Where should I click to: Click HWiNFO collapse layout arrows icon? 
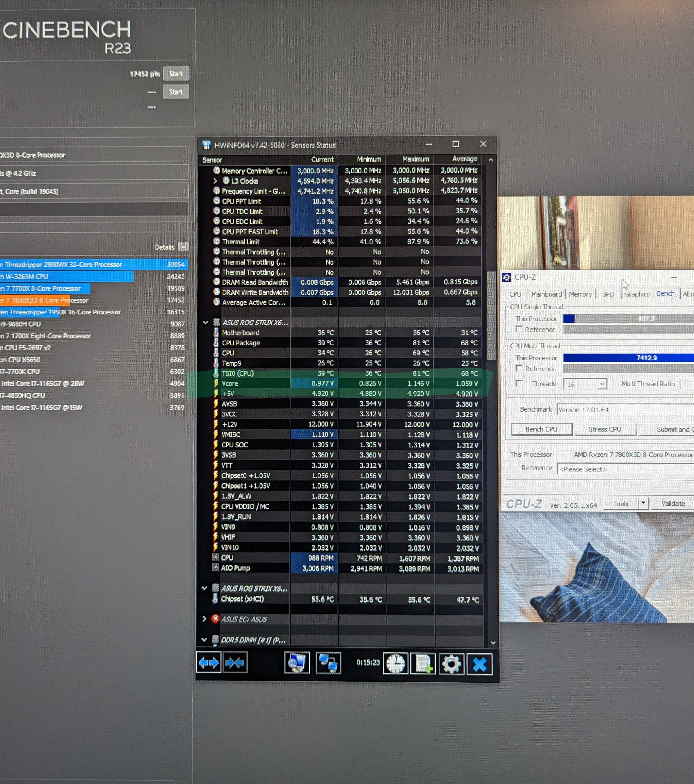[235, 662]
